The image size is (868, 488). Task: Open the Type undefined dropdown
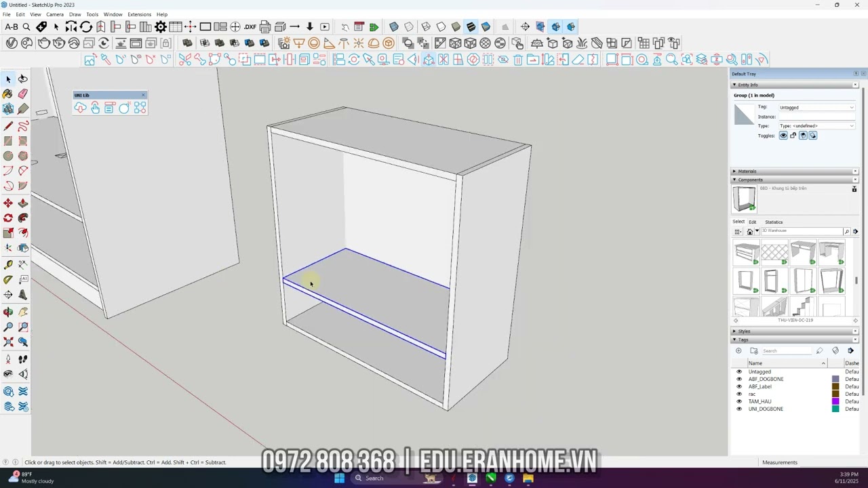(816, 125)
